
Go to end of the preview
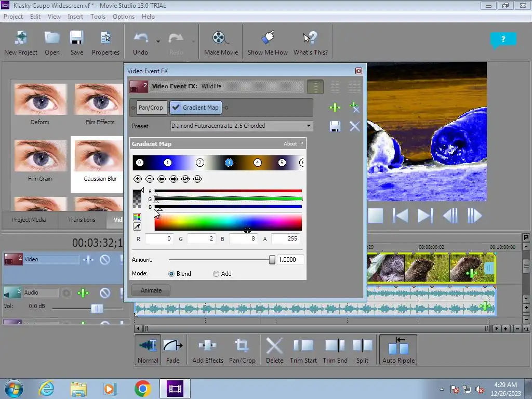[425, 216]
